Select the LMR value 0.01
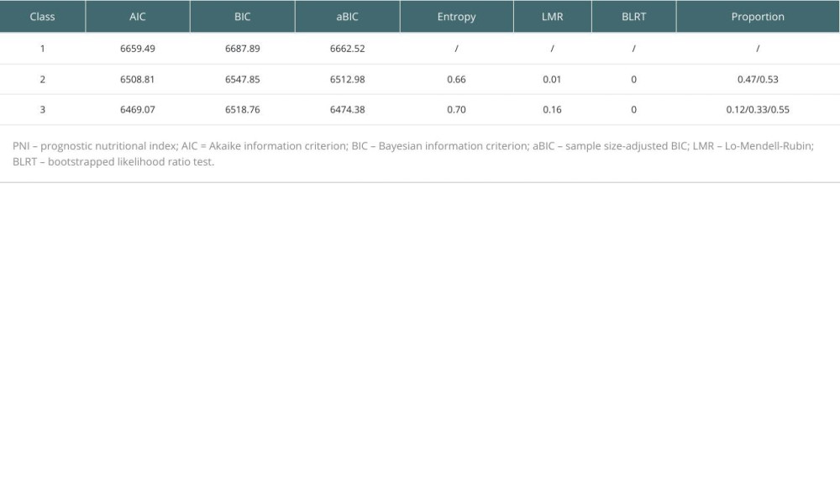840x504 pixels. [553, 79]
